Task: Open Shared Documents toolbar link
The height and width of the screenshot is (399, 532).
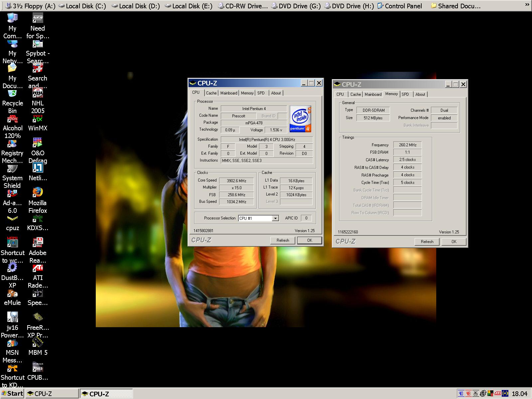Action: tap(456, 6)
